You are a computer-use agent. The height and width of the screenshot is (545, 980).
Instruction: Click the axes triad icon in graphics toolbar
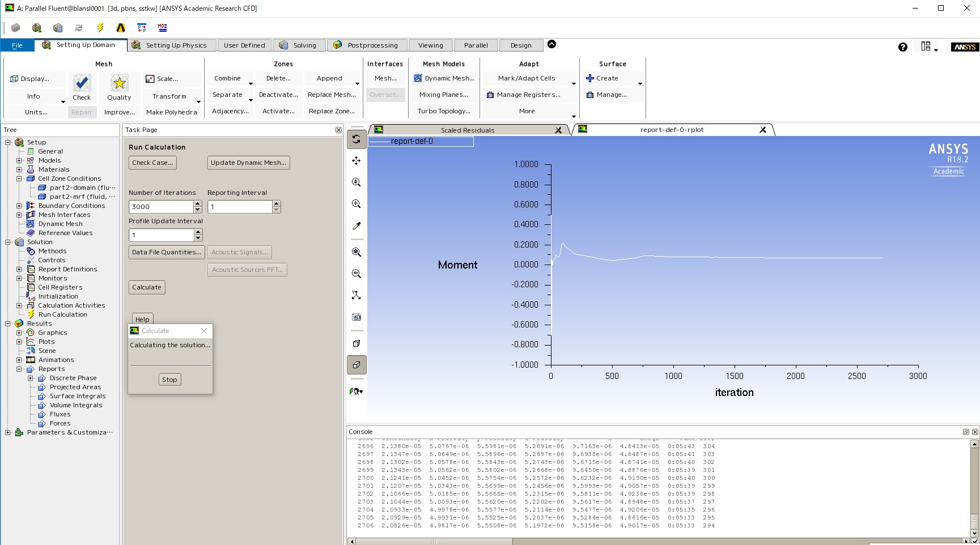pyautogui.click(x=357, y=295)
